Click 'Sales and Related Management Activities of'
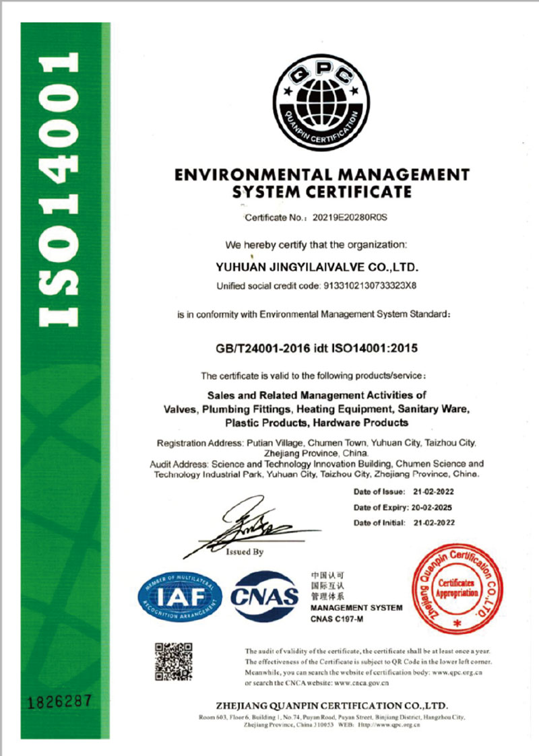Screen dimensions: 539x756 click(x=317, y=395)
